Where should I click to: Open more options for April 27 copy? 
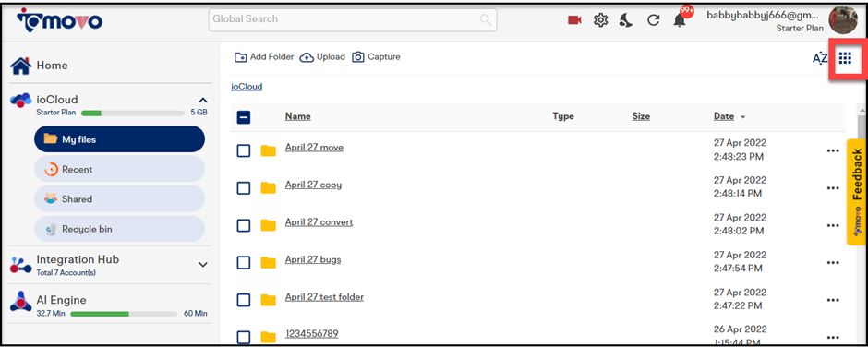833,188
